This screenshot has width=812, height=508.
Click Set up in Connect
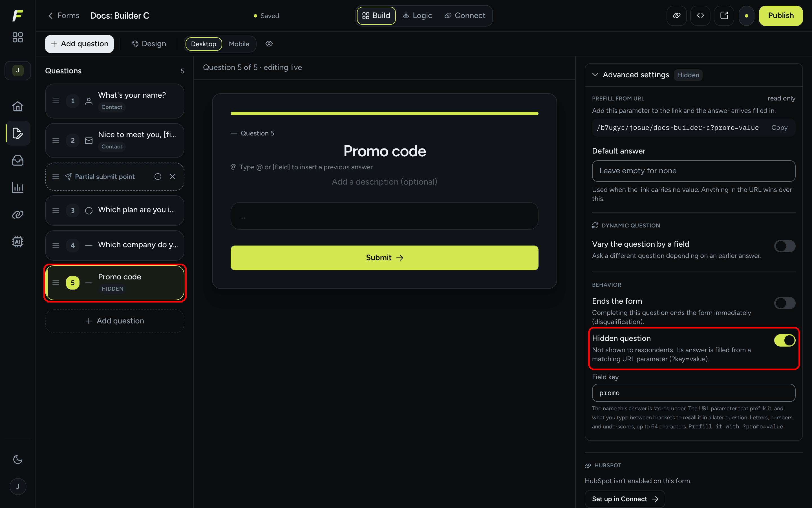tap(625, 499)
